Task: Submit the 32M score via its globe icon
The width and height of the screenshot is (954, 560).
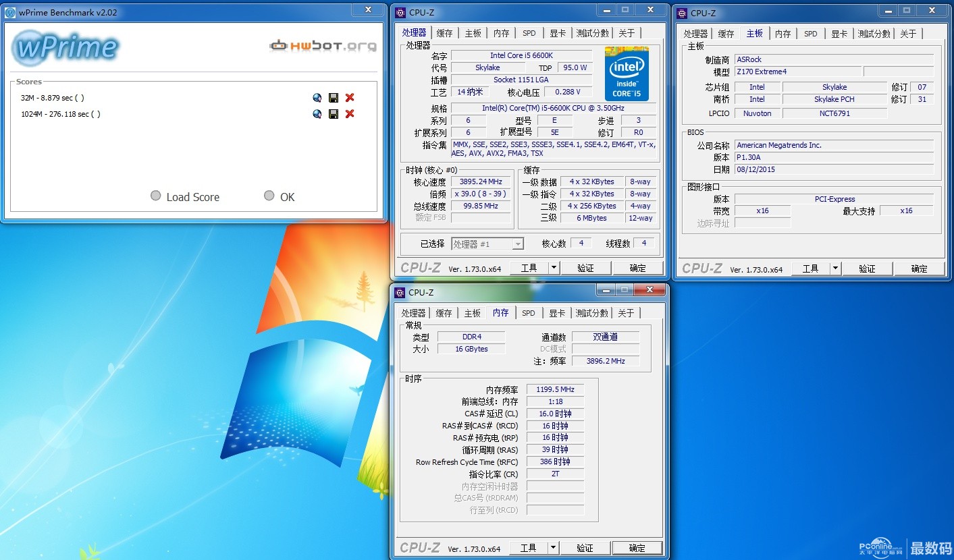Action: click(317, 98)
